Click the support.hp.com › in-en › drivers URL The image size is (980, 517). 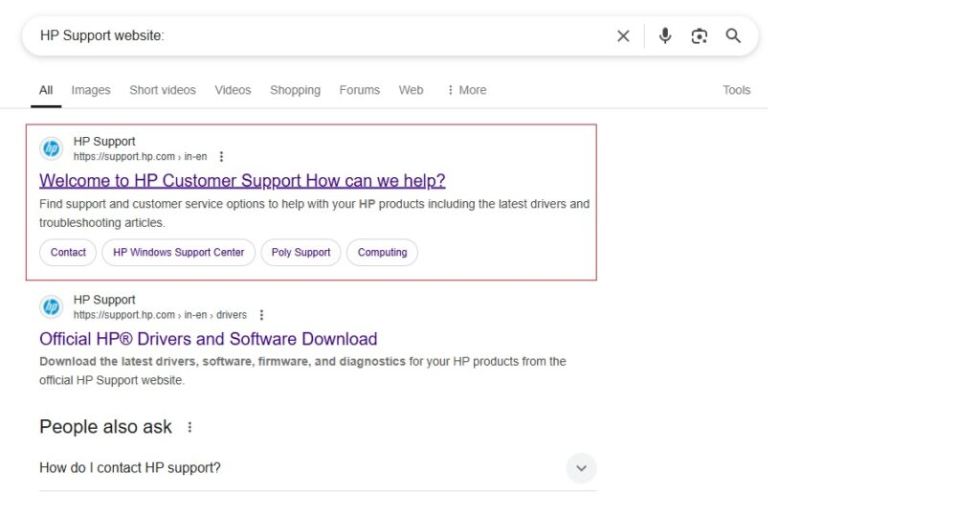coord(160,315)
